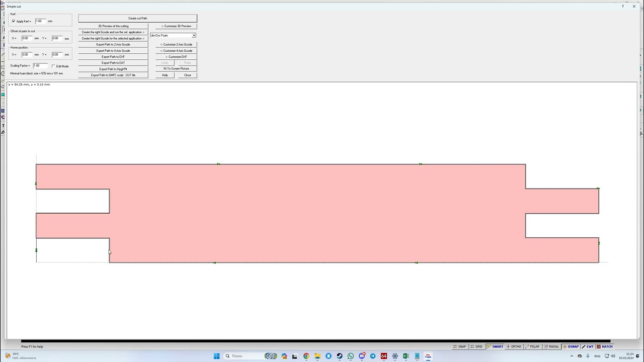Click Offset of parts Y field
Viewport: 644px width, 362px height.
pyautogui.click(x=57, y=38)
